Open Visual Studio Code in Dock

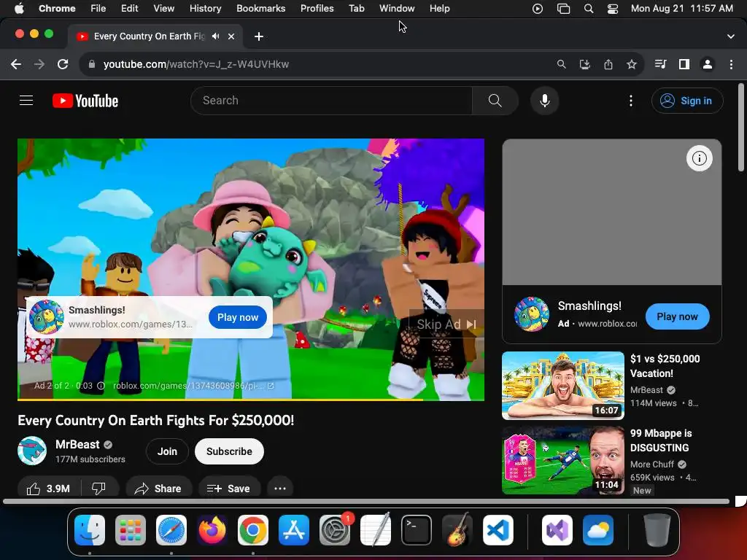pyautogui.click(x=498, y=530)
